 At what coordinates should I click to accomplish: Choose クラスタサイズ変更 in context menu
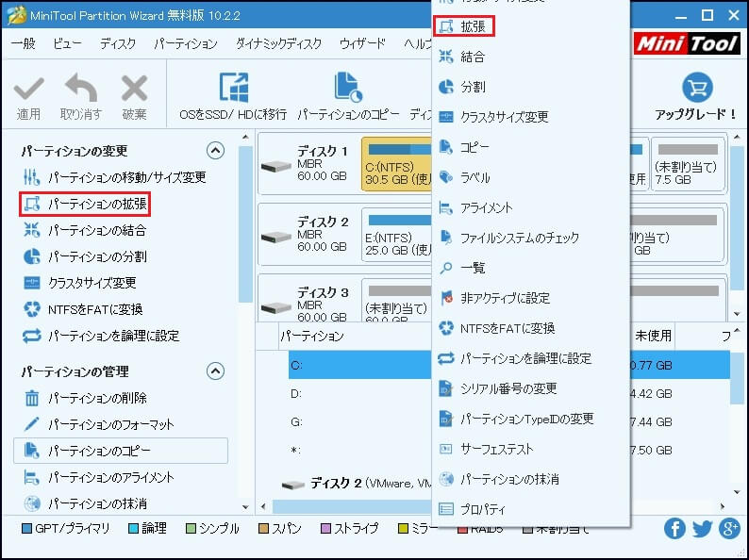coord(530,118)
